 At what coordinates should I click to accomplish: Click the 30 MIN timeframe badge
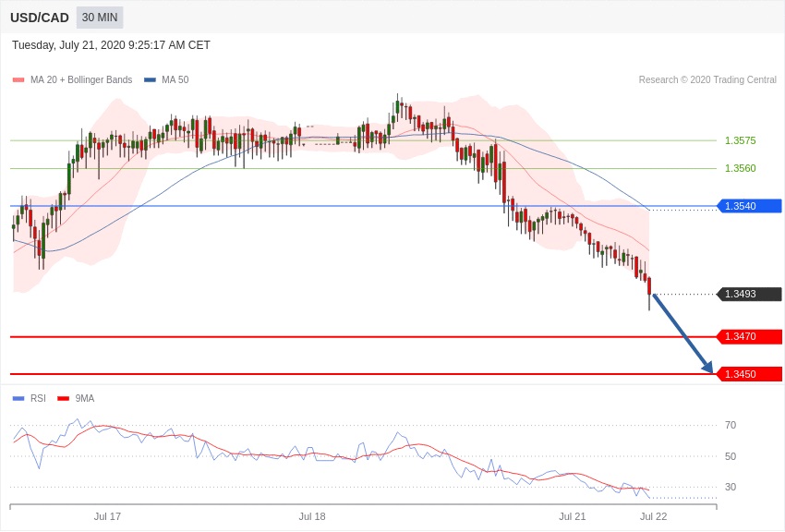99,18
